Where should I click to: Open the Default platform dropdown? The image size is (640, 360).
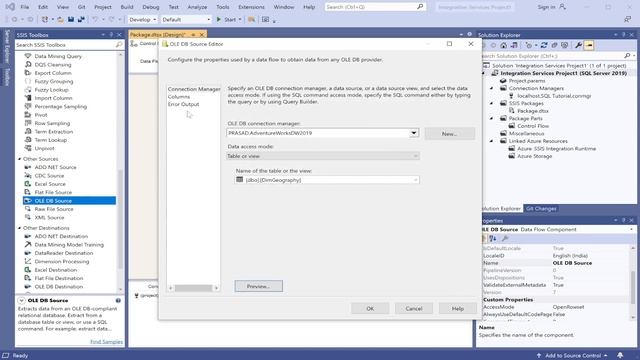[x=186, y=19]
